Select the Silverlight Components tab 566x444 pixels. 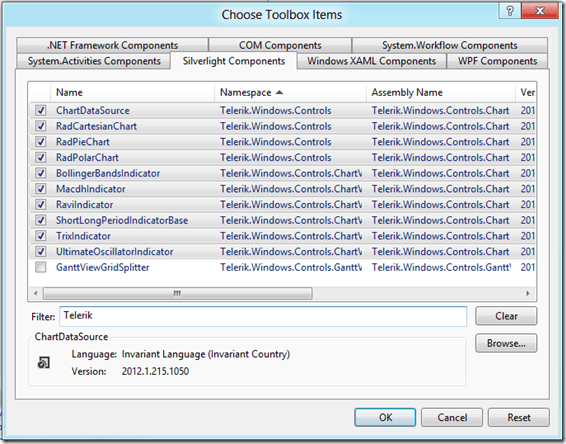(234, 61)
